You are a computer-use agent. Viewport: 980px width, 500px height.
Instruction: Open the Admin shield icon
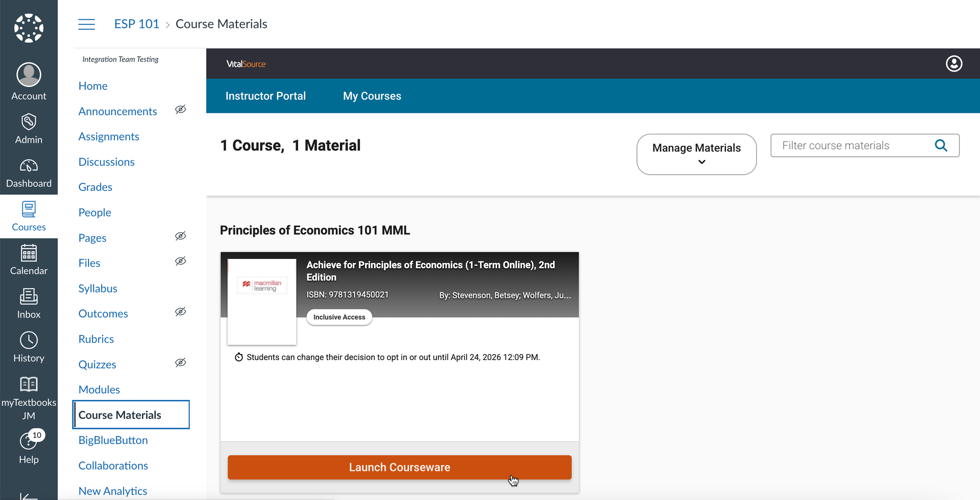click(x=29, y=122)
